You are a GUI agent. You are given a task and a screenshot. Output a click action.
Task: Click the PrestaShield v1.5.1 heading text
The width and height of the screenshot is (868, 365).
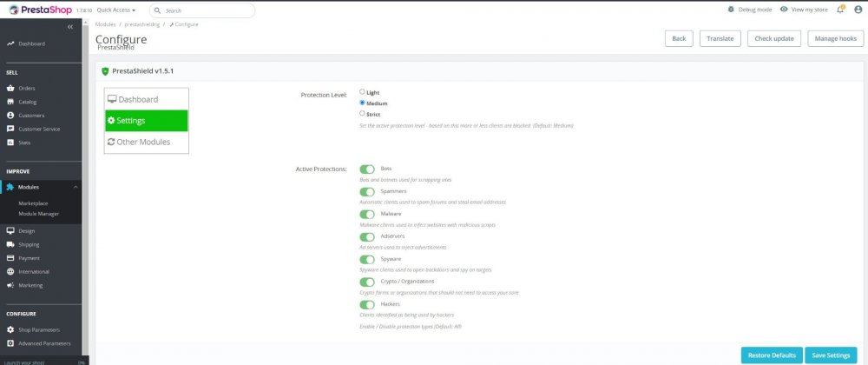tap(144, 71)
